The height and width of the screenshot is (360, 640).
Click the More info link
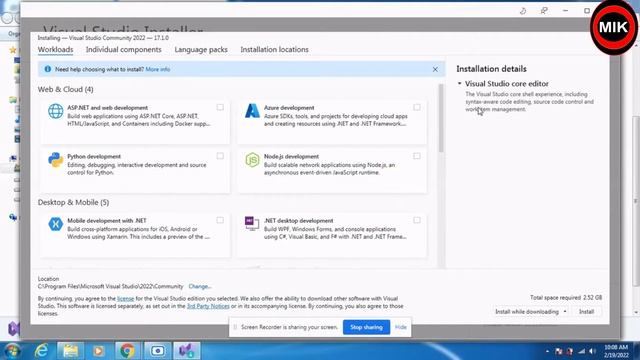pyautogui.click(x=158, y=69)
